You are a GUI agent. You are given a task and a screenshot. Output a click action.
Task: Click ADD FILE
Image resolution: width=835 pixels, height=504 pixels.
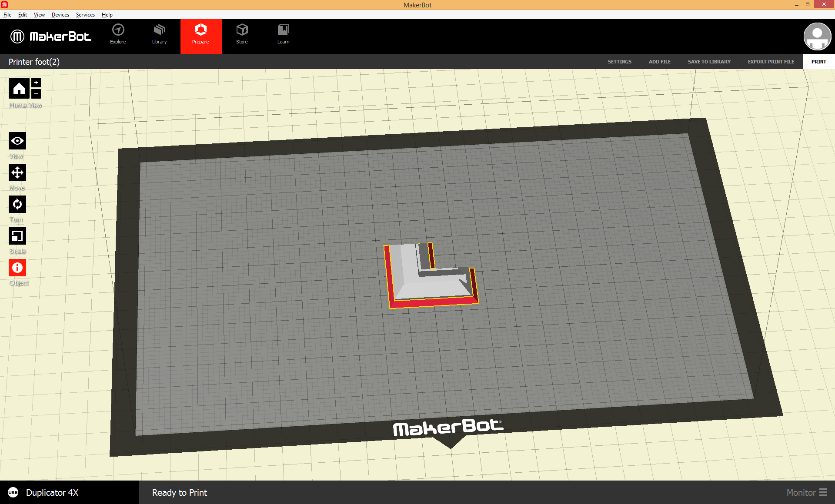(x=660, y=62)
